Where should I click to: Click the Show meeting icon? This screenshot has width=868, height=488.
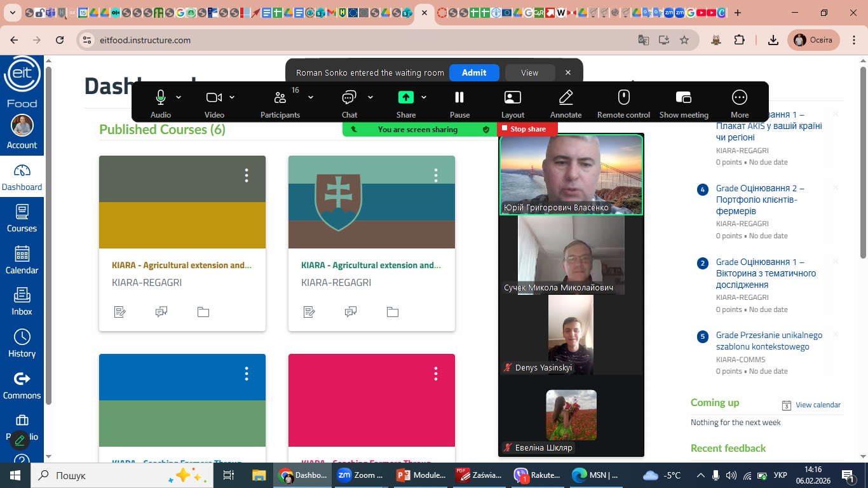(x=684, y=97)
